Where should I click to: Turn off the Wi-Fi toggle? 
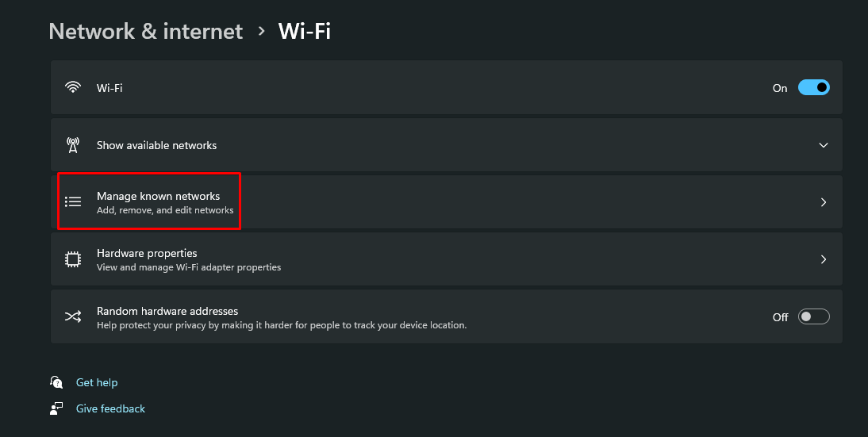coord(813,87)
